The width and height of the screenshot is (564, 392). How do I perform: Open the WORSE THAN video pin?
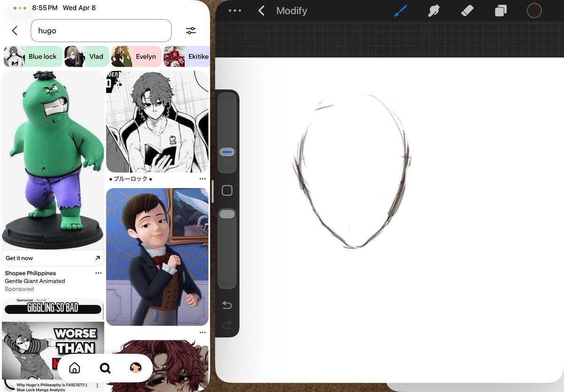[x=53, y=351]
